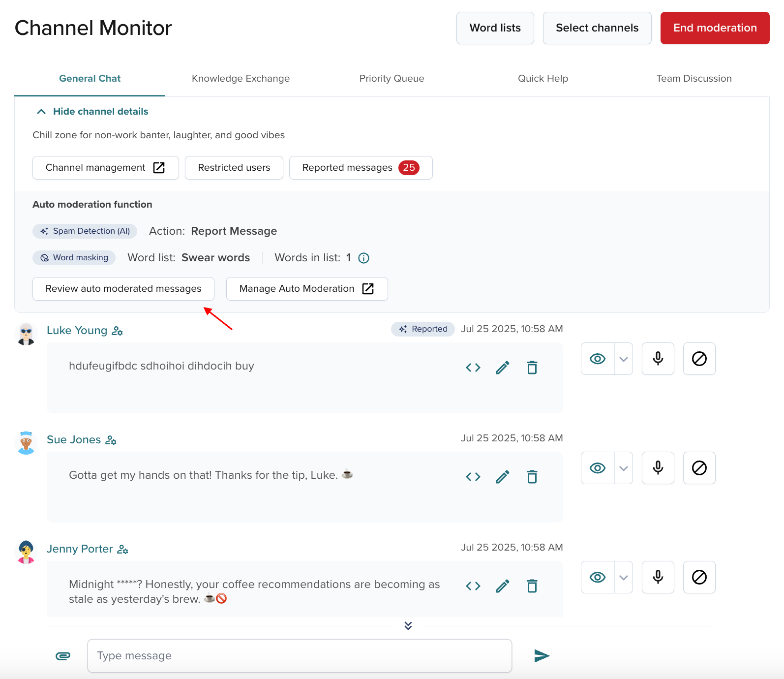784x679 pixels.
Task: Edit Sue Jones's message with pencil icon
Action: click(502, 477)
